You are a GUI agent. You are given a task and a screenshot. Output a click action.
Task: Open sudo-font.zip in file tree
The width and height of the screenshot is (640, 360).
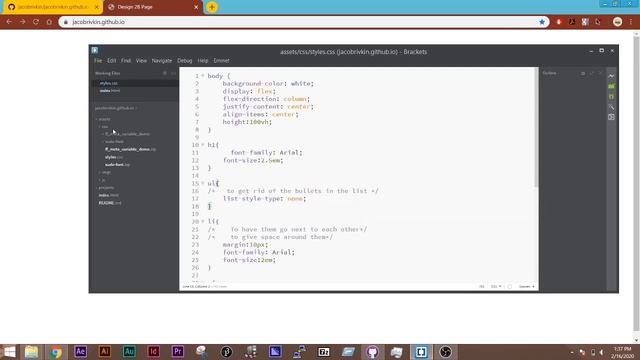(x=117, y=165)
